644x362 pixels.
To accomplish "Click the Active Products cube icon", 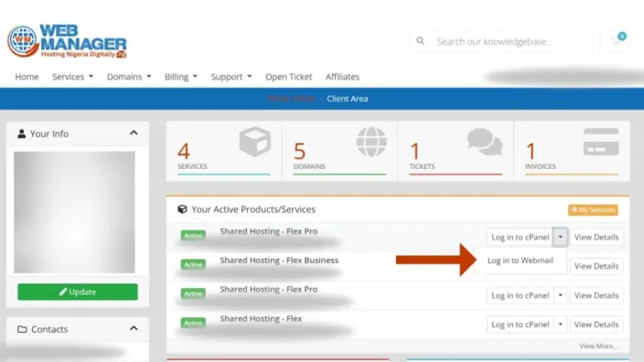I will click(182, 209).
